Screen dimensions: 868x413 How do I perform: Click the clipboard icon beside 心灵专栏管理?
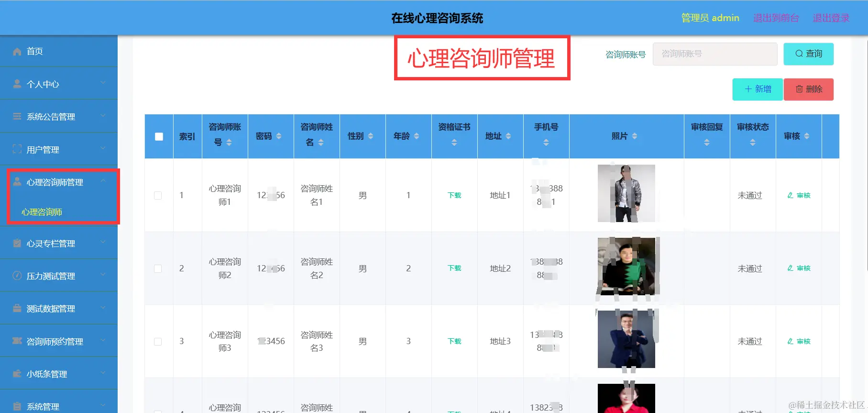pos(17,243)
